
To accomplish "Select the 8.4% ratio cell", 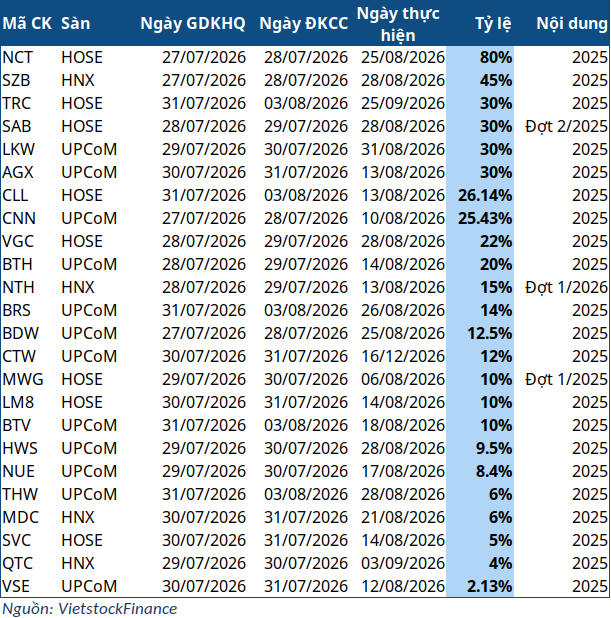I will (494, 471).
